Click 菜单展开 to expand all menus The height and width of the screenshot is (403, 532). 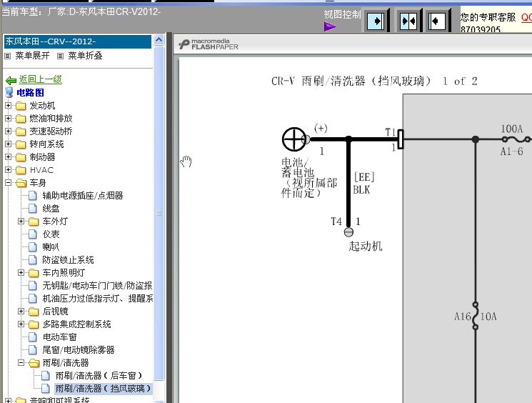[32, 56]
